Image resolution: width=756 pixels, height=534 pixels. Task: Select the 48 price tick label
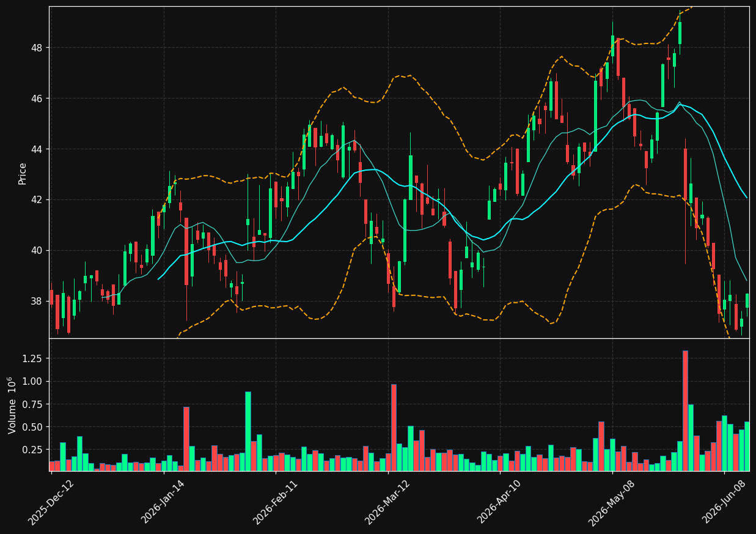click(38, 48)
